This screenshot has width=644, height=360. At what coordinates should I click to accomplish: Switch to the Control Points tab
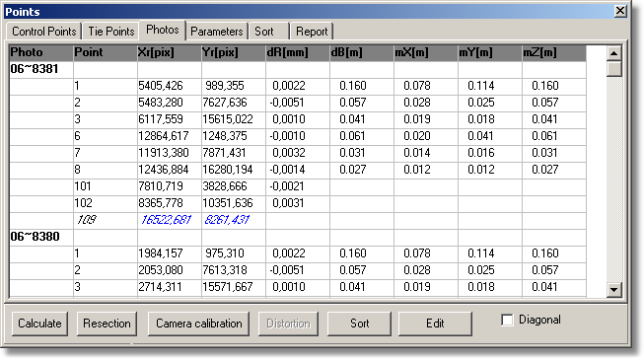pyautogui.click(x=43, y=32)
